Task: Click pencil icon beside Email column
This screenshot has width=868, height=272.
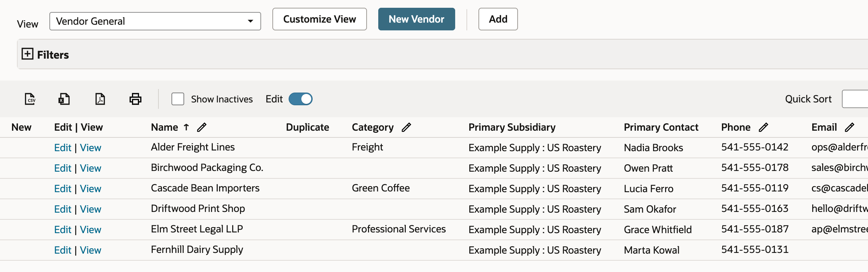Action: click(850, 127)
